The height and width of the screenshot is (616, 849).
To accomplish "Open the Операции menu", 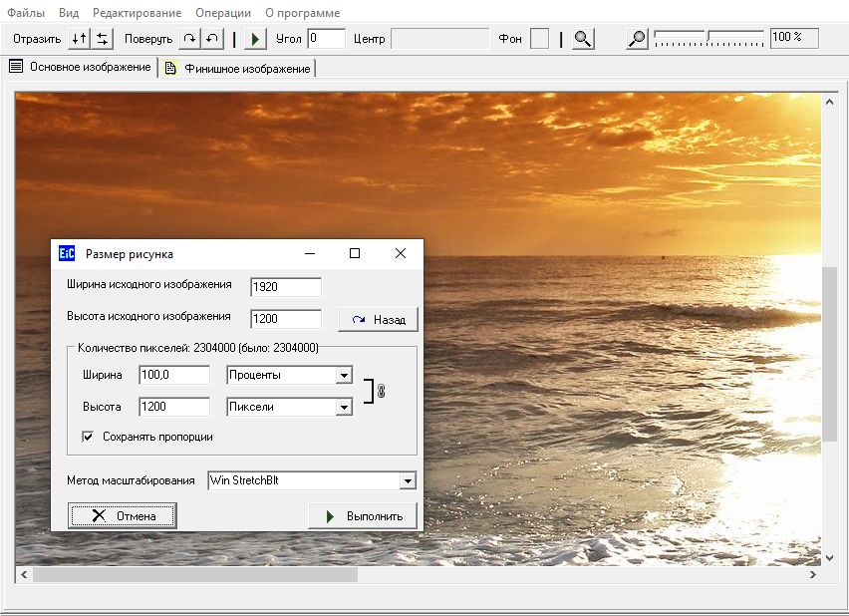I will point(223,13).
